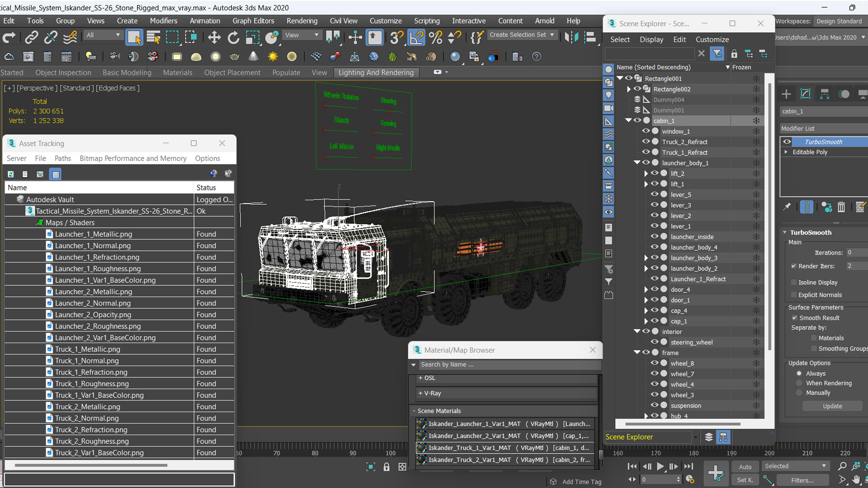Screen dimensions: 868x488
Task: Uncheck the Render Iters checkbox
Action: (793, 266)
